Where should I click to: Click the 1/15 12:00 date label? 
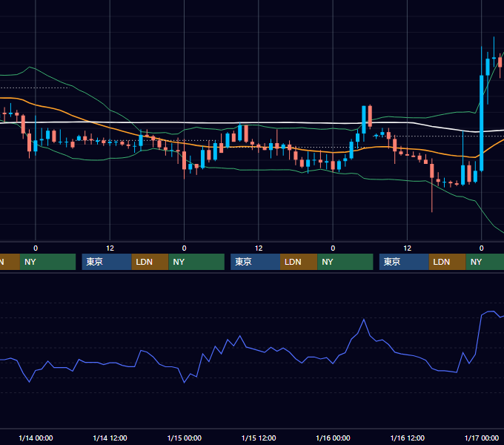click(x=259, y=438)
